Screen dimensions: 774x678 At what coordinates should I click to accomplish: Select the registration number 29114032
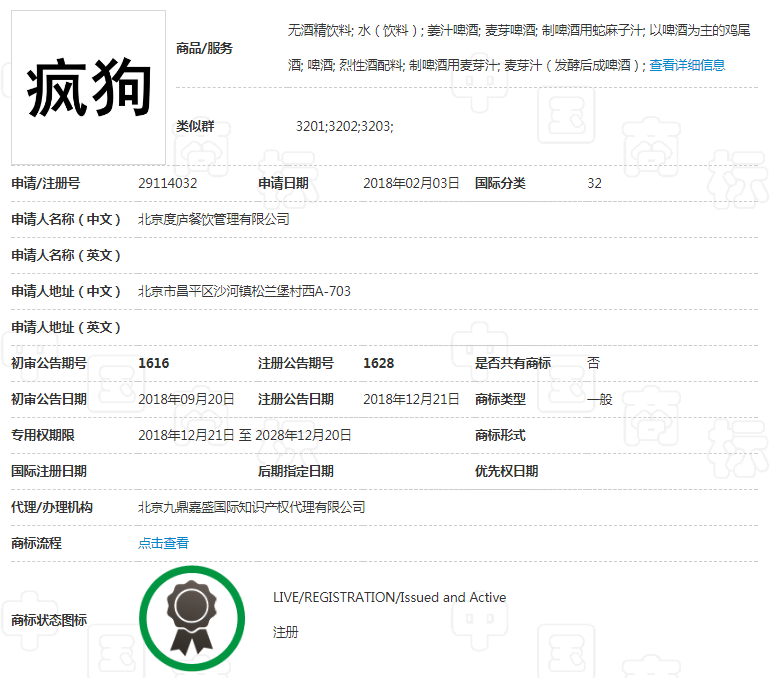(x=167, y=183)
